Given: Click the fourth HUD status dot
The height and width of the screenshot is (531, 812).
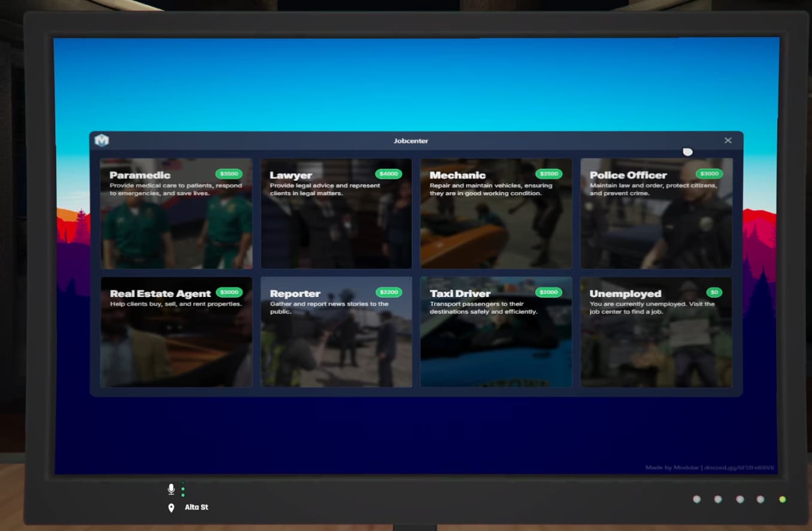Looking at the screenshot, I should [x=761, y=498].
